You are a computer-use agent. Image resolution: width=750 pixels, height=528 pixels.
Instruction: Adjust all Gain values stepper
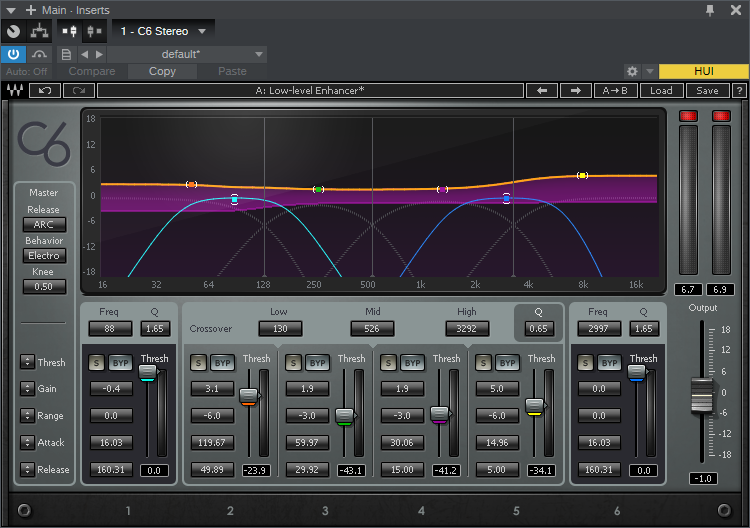click(x=27, y=388)
